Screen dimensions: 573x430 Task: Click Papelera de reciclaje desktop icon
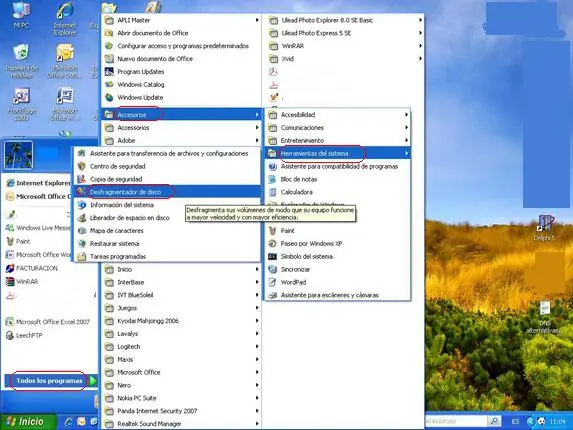(x=22, y=61)
